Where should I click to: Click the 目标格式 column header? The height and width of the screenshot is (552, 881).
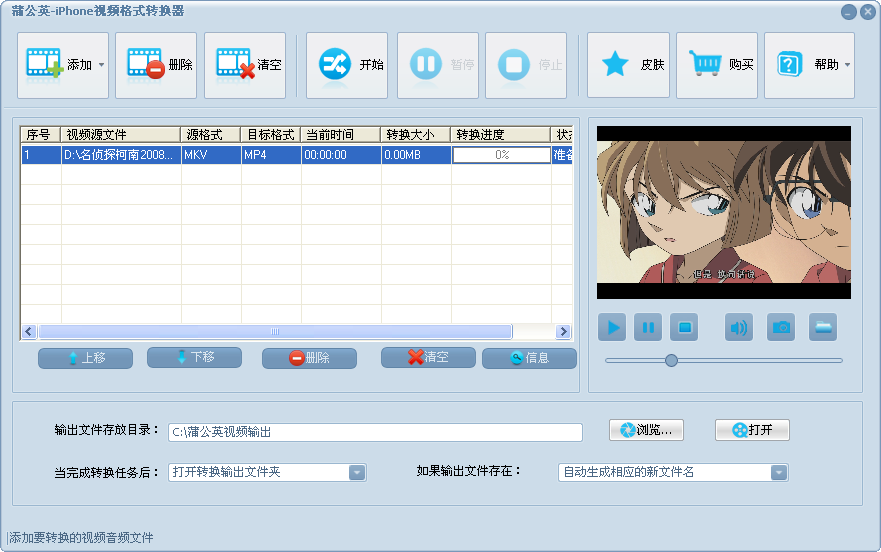click(x=271, y=135)
